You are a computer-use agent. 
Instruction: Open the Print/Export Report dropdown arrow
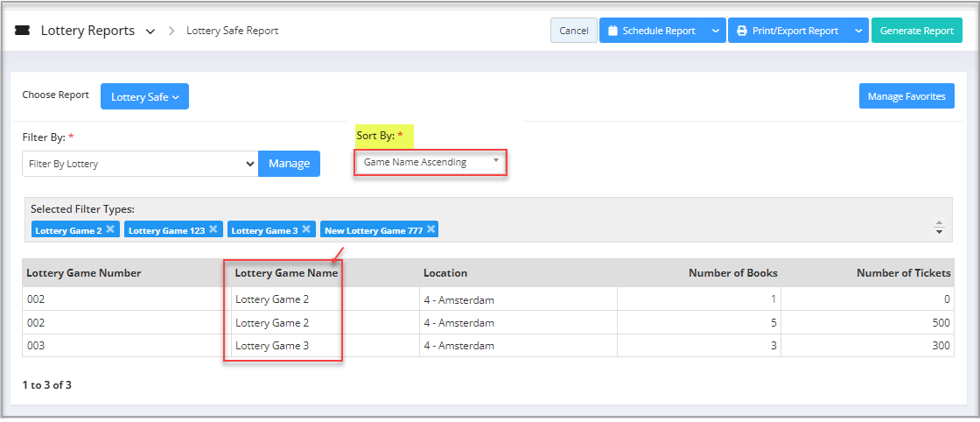tap(858, 31)
